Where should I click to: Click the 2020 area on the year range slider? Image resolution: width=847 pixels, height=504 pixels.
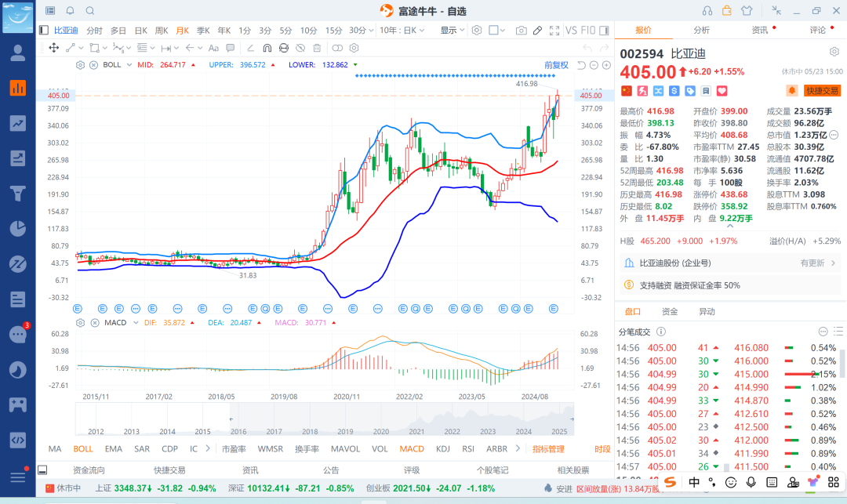click(381, 431)
